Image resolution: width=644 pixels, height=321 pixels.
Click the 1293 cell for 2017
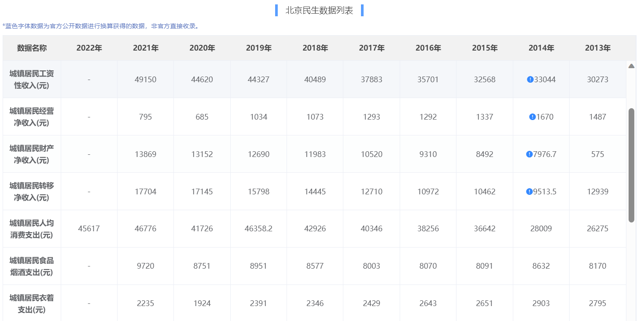click(x=372, y=117)
